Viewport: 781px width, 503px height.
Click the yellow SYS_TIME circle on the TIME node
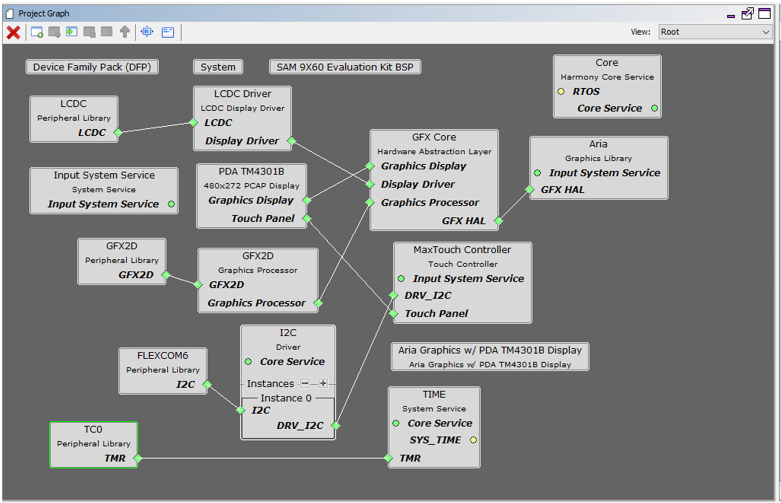473,440
